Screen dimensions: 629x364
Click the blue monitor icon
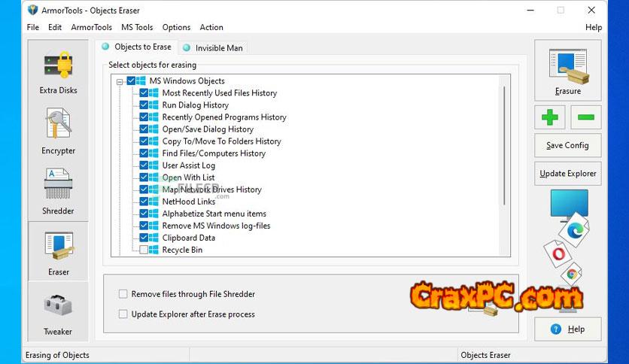(x=569, y=204)
